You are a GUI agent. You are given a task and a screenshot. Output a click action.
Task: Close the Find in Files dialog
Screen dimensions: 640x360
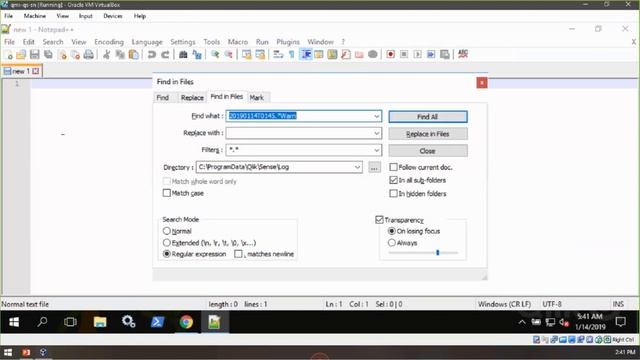click(x=482, y=83)
